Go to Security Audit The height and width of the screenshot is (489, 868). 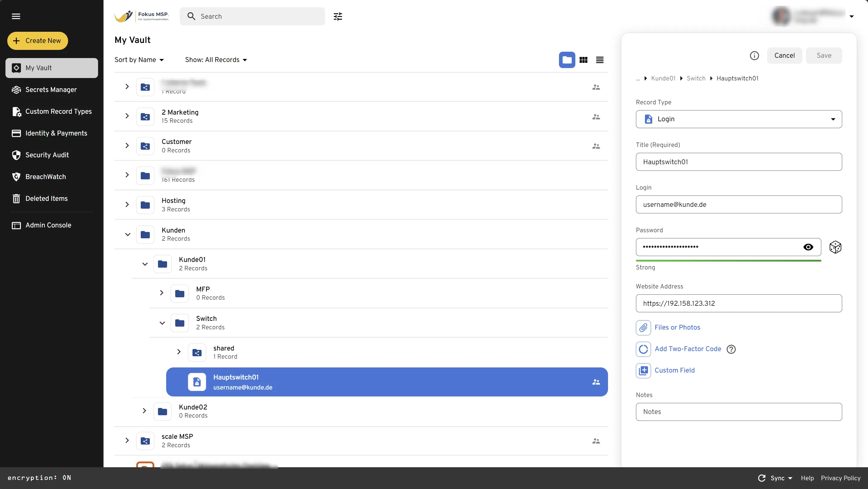(51, 155)
